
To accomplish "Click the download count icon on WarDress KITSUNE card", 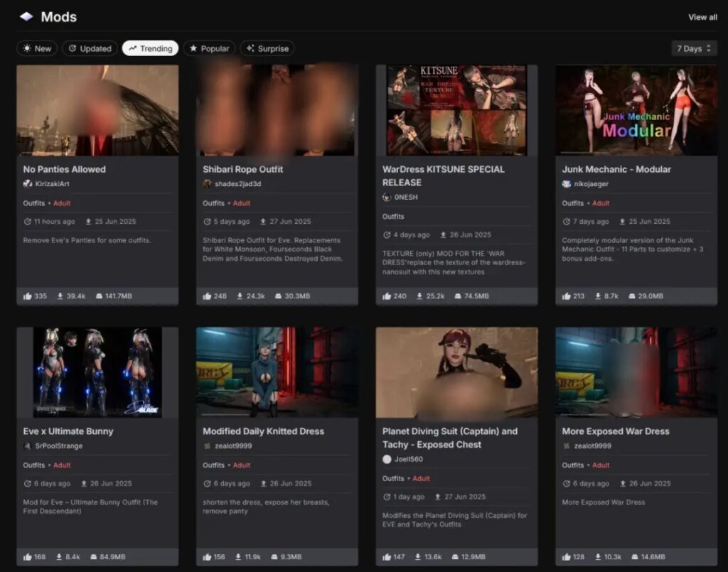I will coord(420,296).
